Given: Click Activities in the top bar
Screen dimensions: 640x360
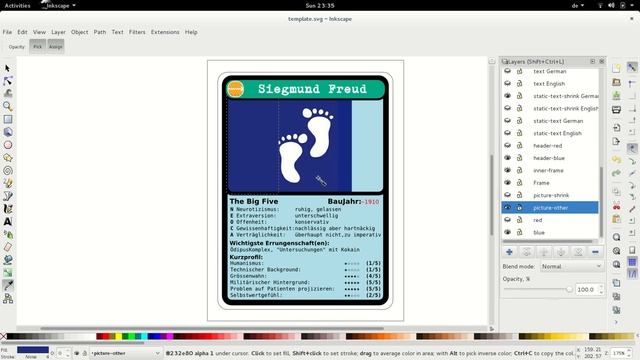Looking at the screenshot, I should 18,5.
